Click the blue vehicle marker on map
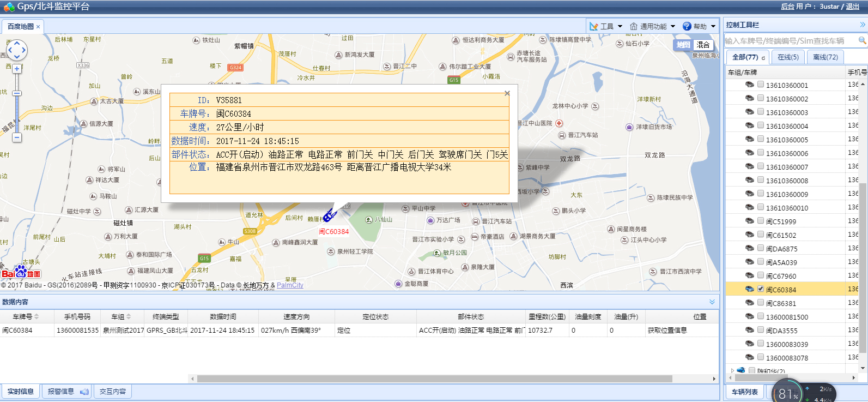The height and width of the screenshot is (402, 868). (x=329, y=215)
